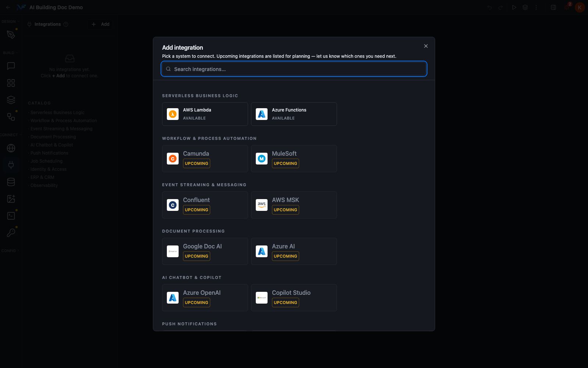Viewport: 588px width, 368px height.
Task: Click the Azure Functions logo icon
Action: [262, 114]
